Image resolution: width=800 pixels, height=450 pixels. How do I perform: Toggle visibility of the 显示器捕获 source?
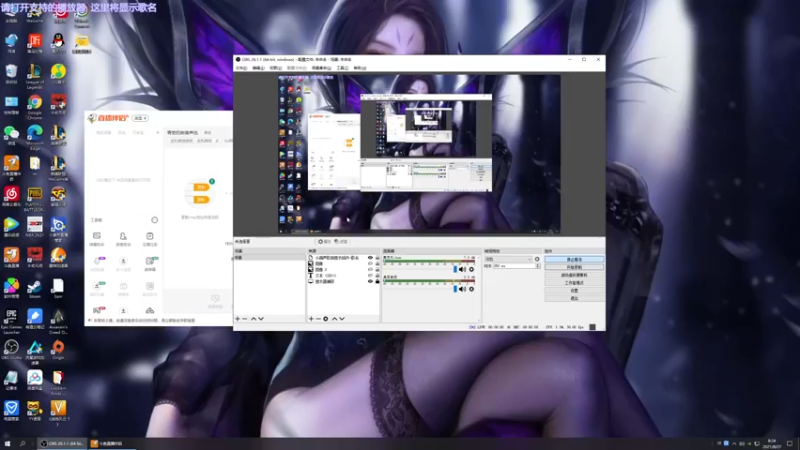tap(370, 281)
